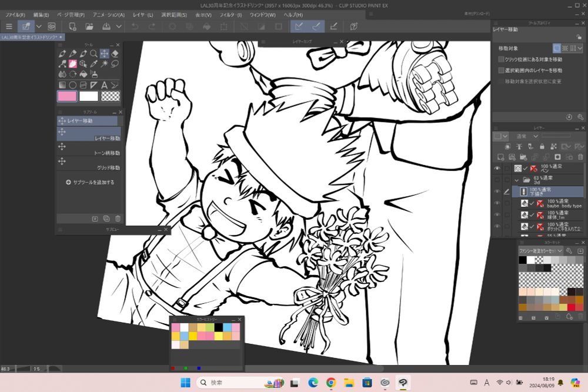Toggle snap to special ruler button
The width and height of the screenshot is (588, 392).
click(x=316, y=26)
